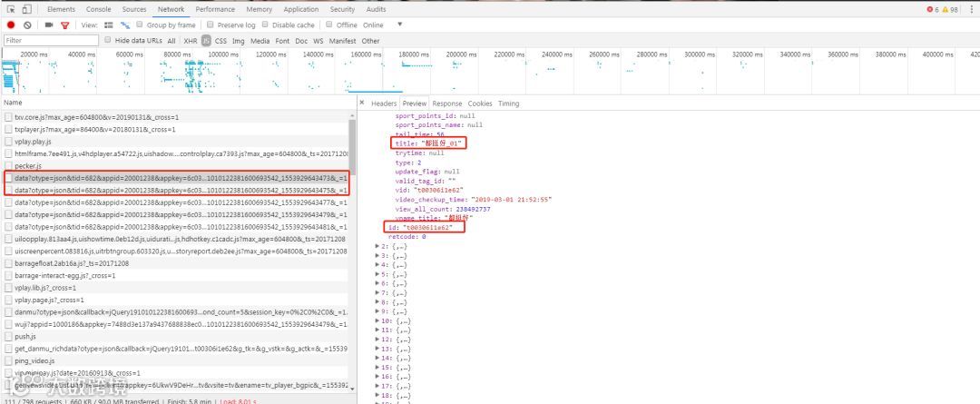Open throttling profiles dropdown arrow
This screenshot has width=980, height=404.
tap(400, 25)
